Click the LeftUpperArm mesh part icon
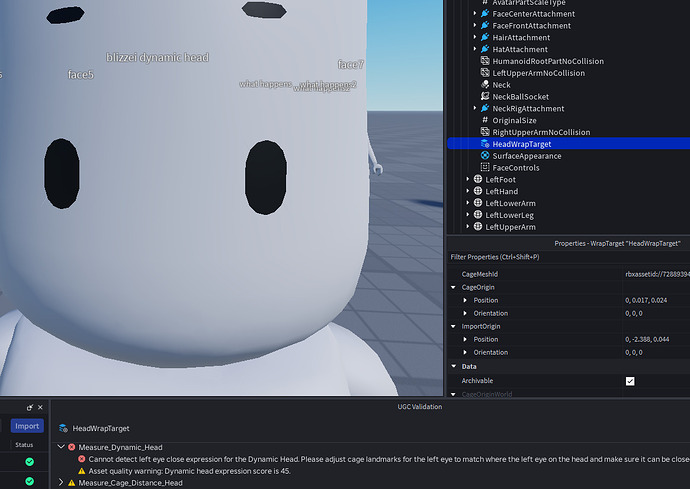690x489 pixels. [x=478, y=227]
